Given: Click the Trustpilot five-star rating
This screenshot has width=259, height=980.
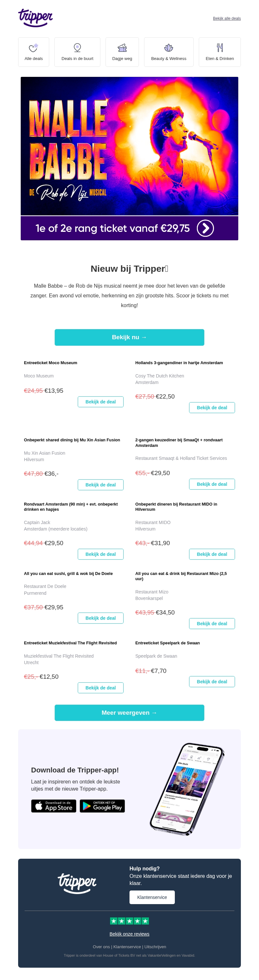Looking at the screenshot, I should tap(129, 921).
